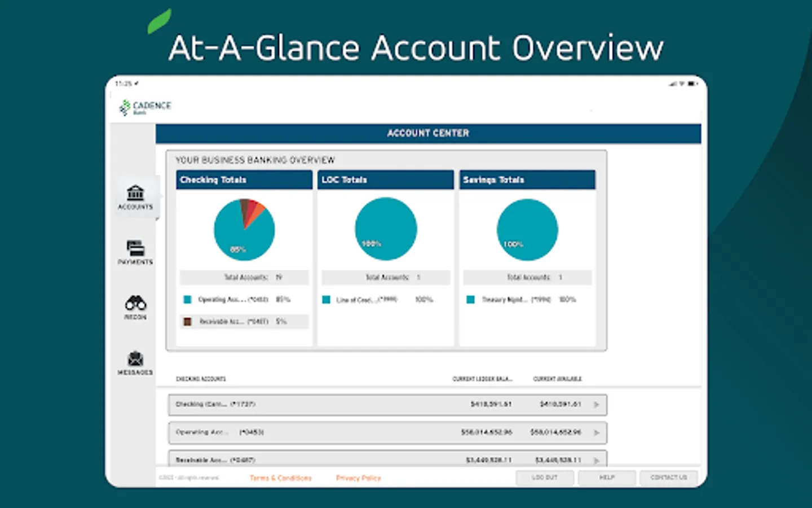Click the battery status icon
Screen dimensions: 812x508
tap(692, 84)
